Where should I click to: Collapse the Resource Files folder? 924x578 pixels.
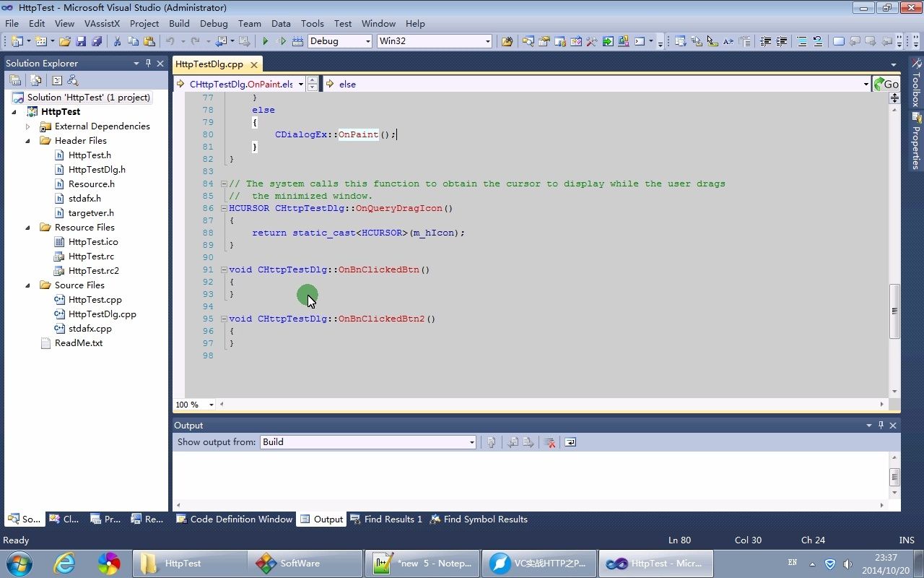coord(27,228)
